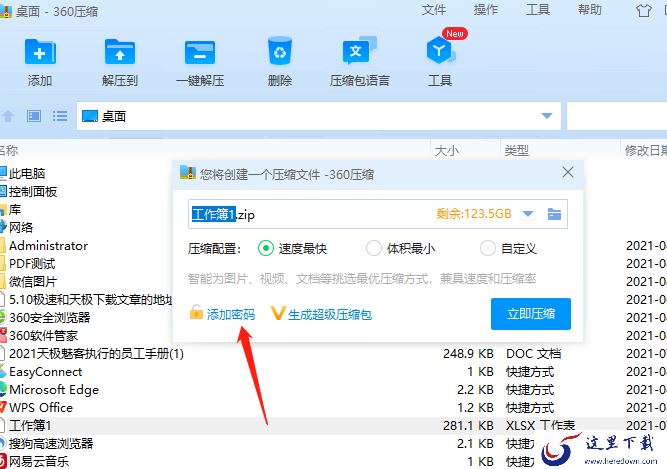
Task: Select 库 in file list
Action: (15, 210)
